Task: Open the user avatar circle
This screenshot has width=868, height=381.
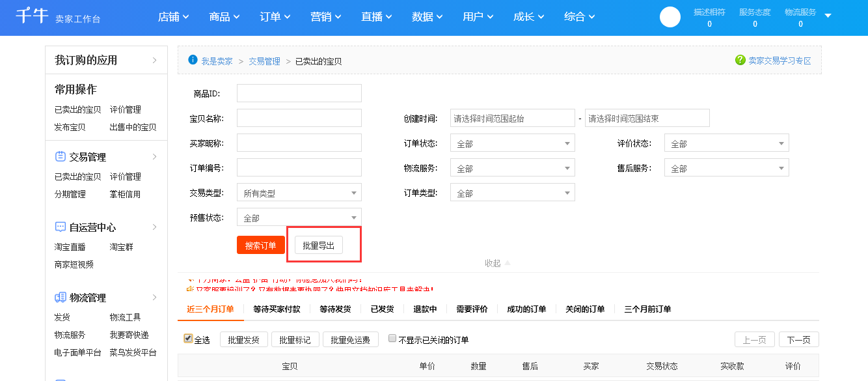Action: click(x=670, y=17)
